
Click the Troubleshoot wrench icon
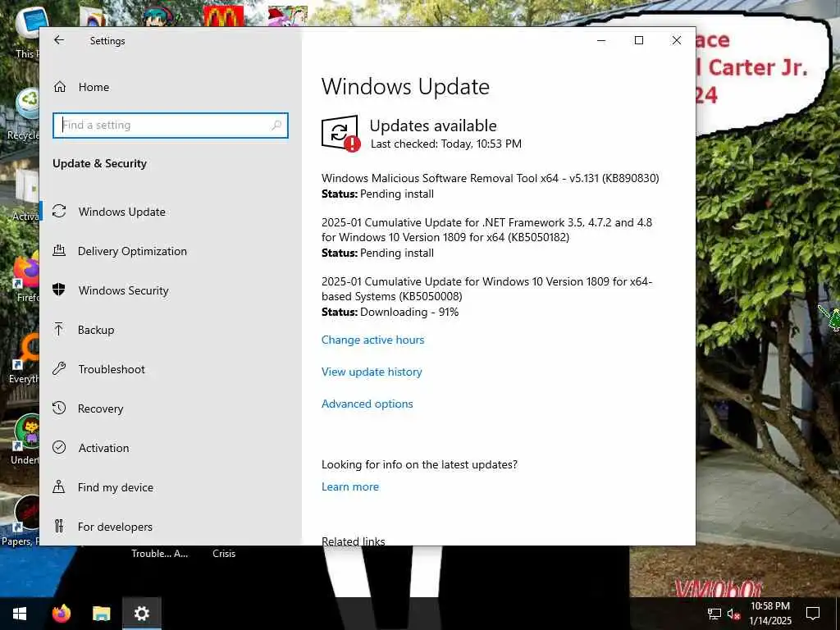coord(59,368)
